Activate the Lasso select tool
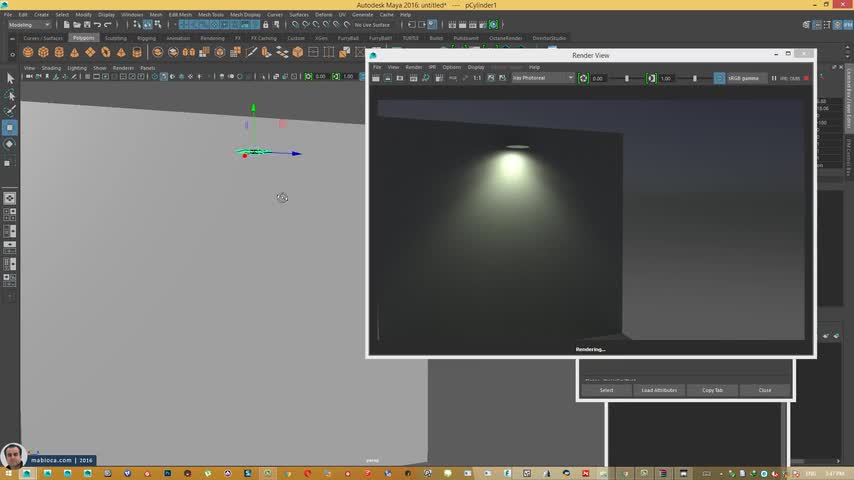 (x=10, y=95)
